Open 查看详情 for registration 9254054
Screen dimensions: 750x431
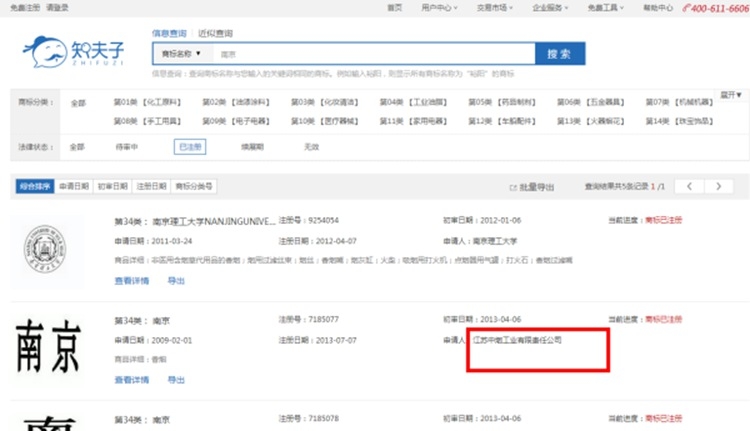click(132, 281)
